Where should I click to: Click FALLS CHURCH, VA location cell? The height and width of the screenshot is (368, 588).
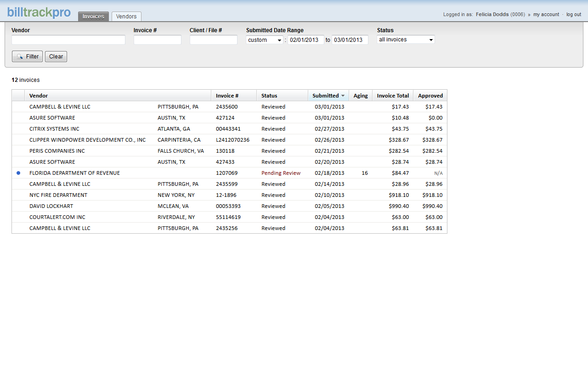click(181, 151)
